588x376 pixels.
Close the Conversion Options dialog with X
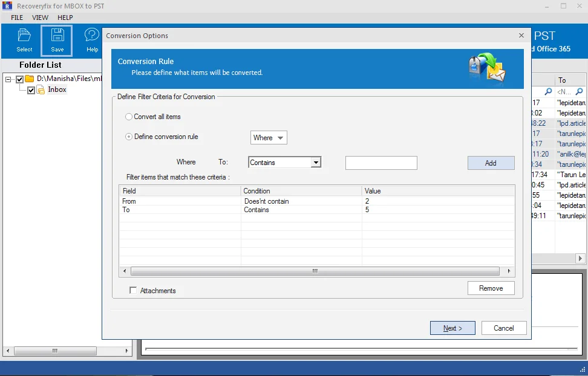tap(521, 35)
